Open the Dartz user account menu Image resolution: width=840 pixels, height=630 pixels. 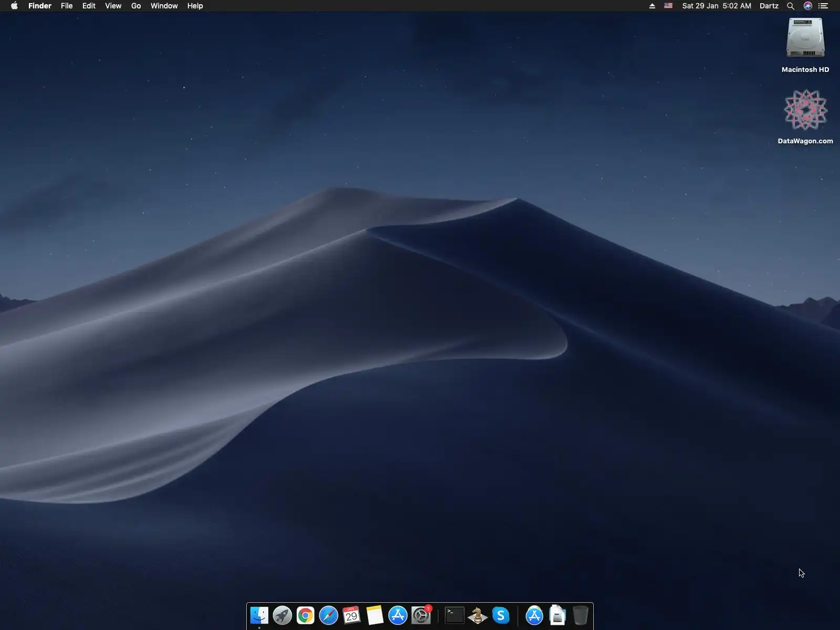tap(769, 6)
